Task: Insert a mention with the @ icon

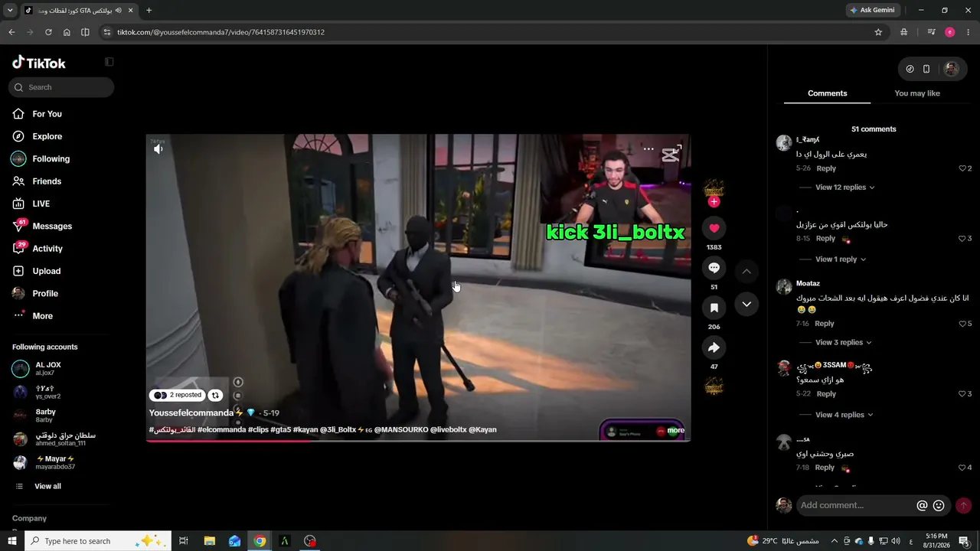Action: click(922, 505)
